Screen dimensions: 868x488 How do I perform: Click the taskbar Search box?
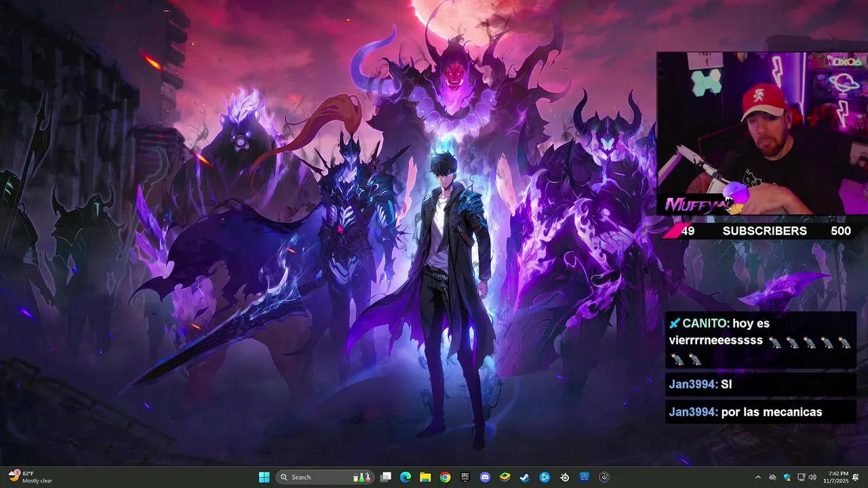pos(325,477)
